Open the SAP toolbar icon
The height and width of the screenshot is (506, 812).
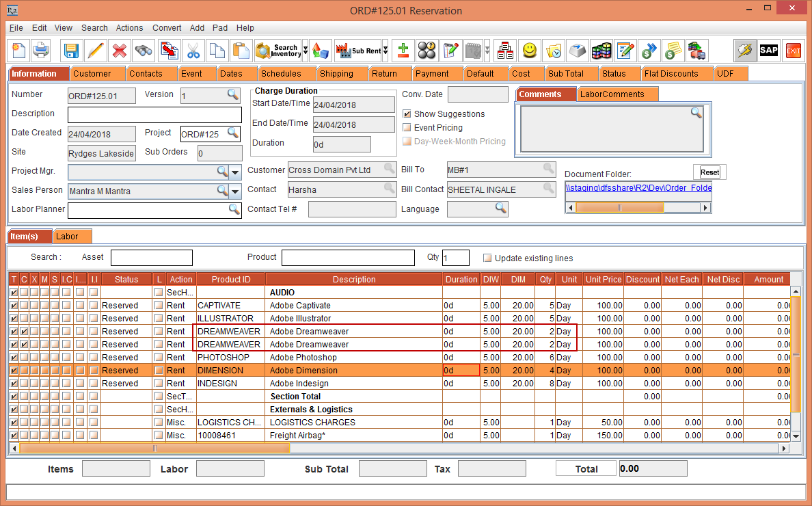point(769,51)
